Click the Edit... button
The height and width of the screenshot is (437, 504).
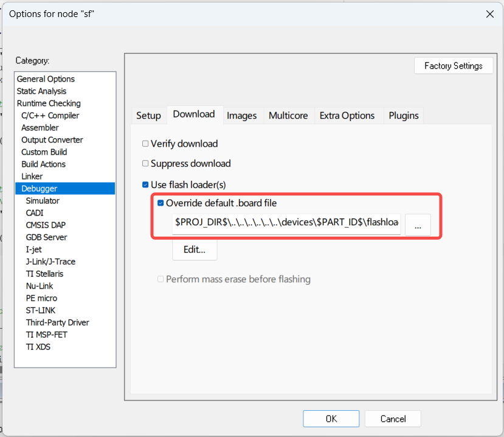click(195, 249)
